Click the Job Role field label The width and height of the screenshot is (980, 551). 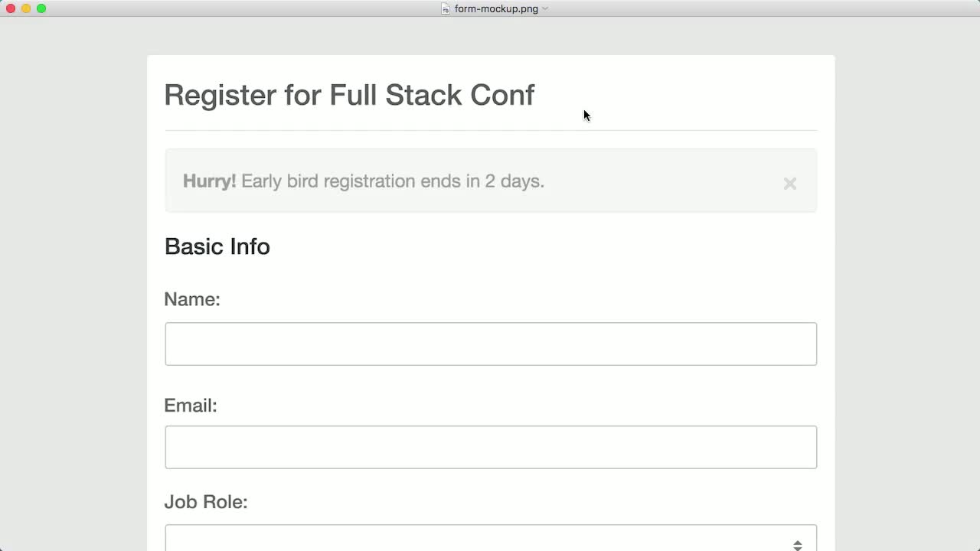click(x=206, y=502)
